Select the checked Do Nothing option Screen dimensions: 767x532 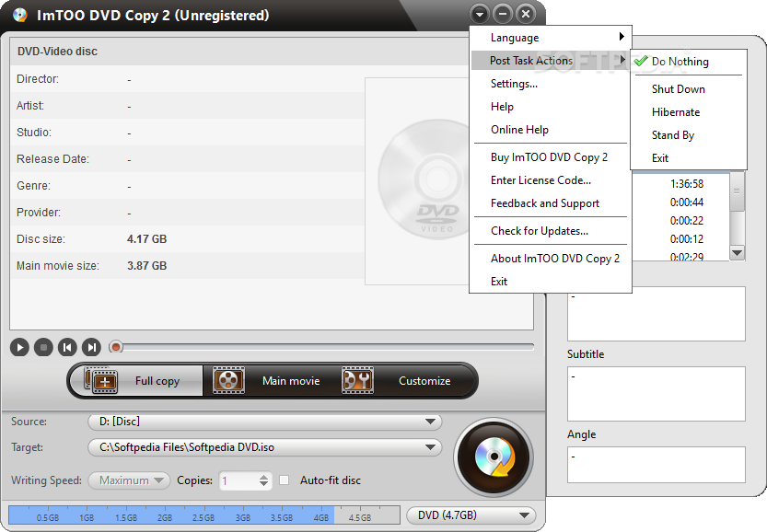click(688, 62)
